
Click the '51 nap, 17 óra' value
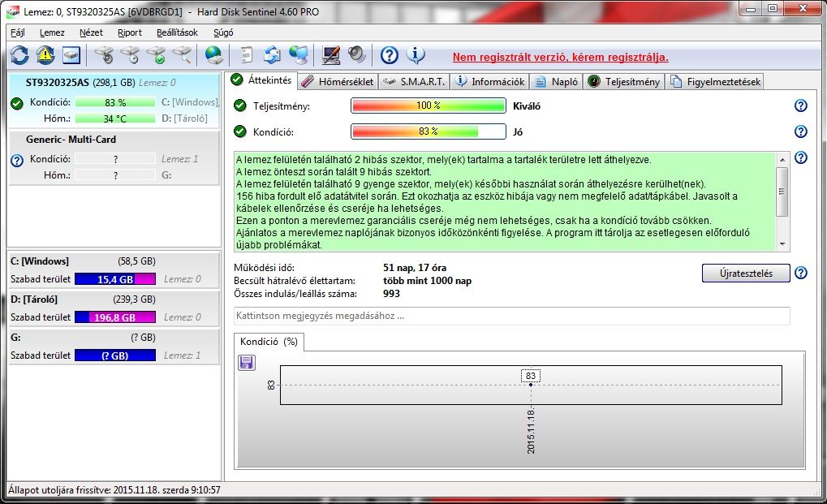click(x=415, y=267)
